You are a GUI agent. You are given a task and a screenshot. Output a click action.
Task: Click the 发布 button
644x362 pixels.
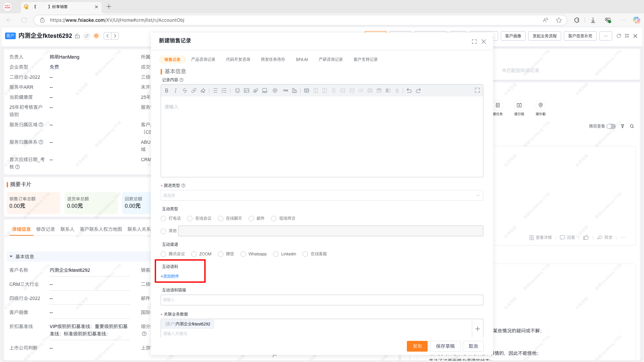point(417,346)
